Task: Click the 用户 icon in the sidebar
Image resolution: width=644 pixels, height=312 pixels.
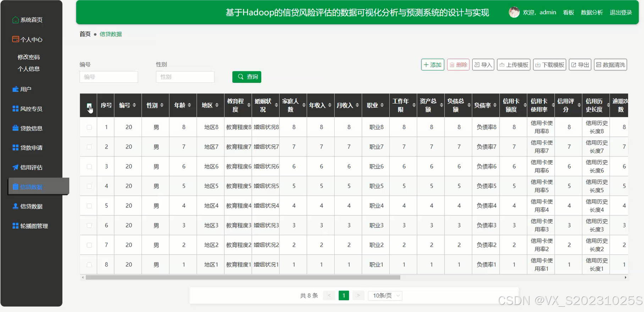Action: click(16, 89)
